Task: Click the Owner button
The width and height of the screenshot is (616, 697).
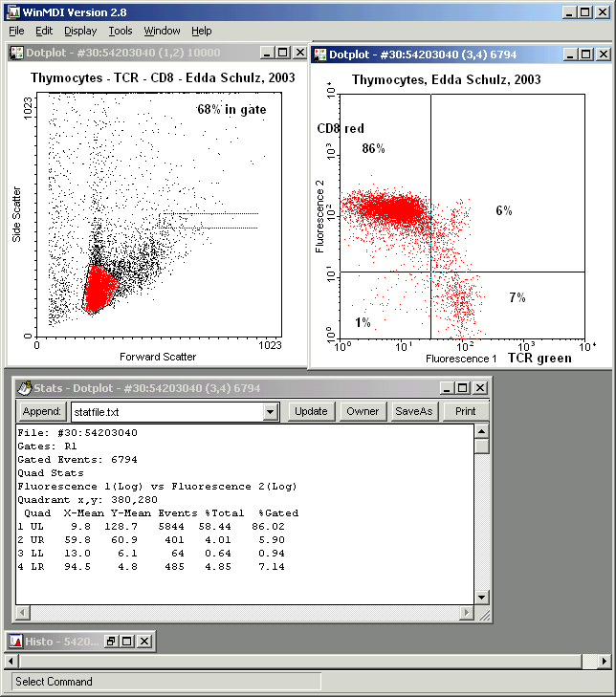Action: (x=363, y=411)
